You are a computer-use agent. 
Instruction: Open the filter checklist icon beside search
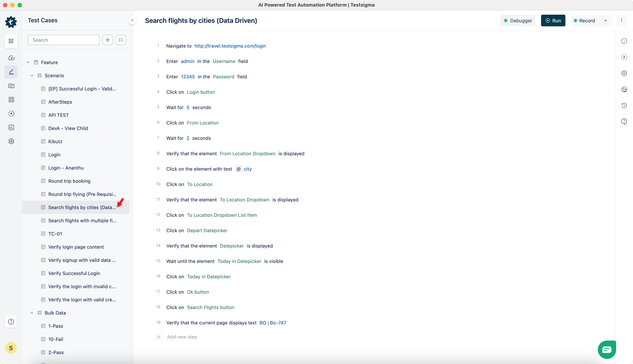pyautogui.click(x=121, y=40)
